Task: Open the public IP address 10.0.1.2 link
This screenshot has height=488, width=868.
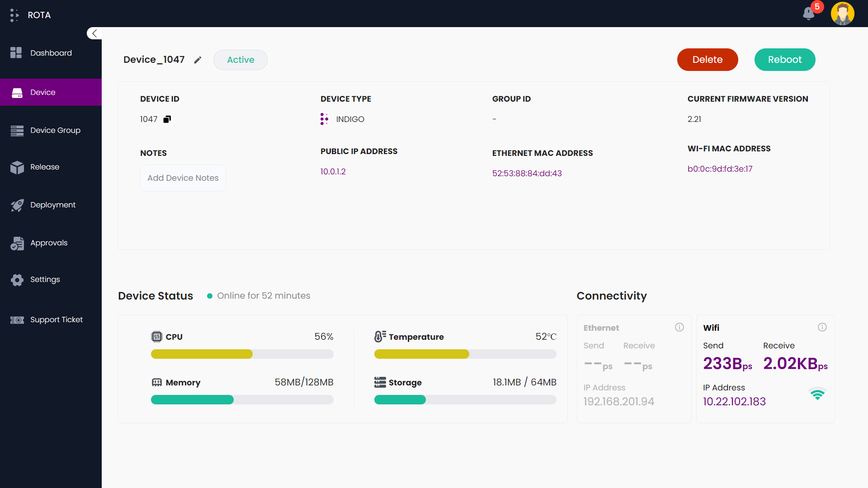Action: click(x=333, y=172)
